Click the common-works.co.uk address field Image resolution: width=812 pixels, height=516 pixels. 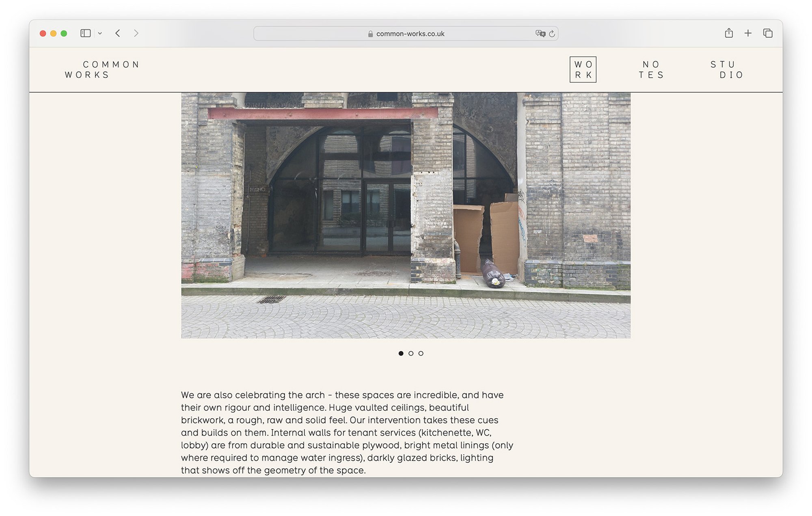click(x=410, y=34)
